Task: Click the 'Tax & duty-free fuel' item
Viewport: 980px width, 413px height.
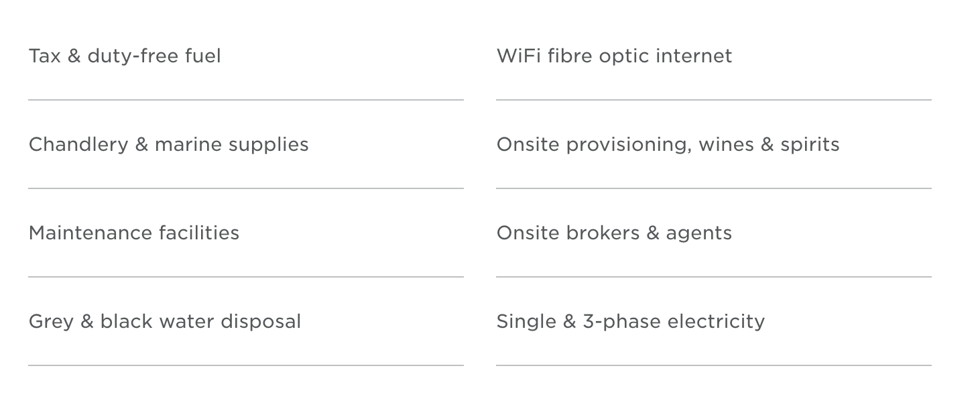Action: coord(125,56)
